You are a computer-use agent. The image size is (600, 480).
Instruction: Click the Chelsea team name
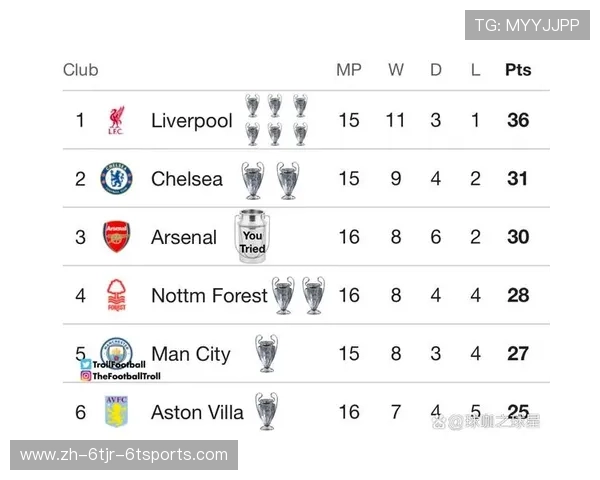coord(187,179)
